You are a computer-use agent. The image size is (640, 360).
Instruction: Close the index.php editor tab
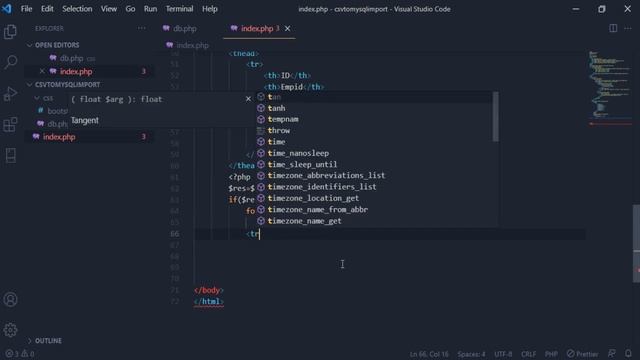coord(288,28)
